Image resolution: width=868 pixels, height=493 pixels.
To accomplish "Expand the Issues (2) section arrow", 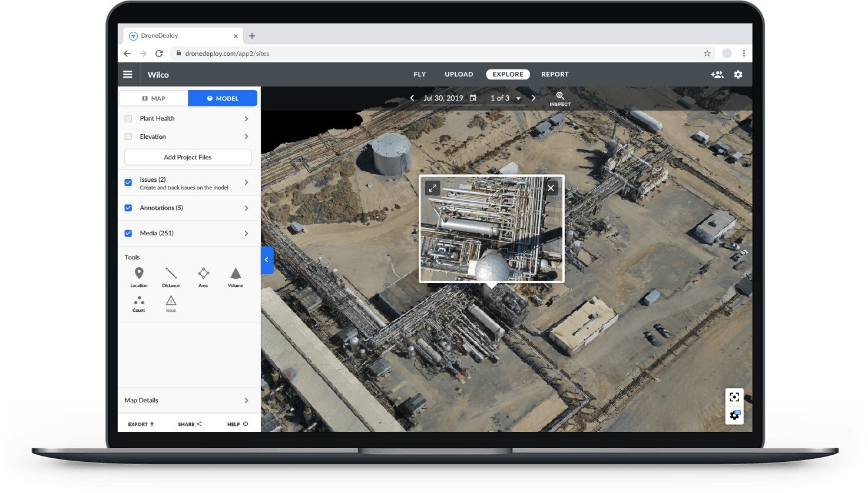I will [x=246, y=183].
